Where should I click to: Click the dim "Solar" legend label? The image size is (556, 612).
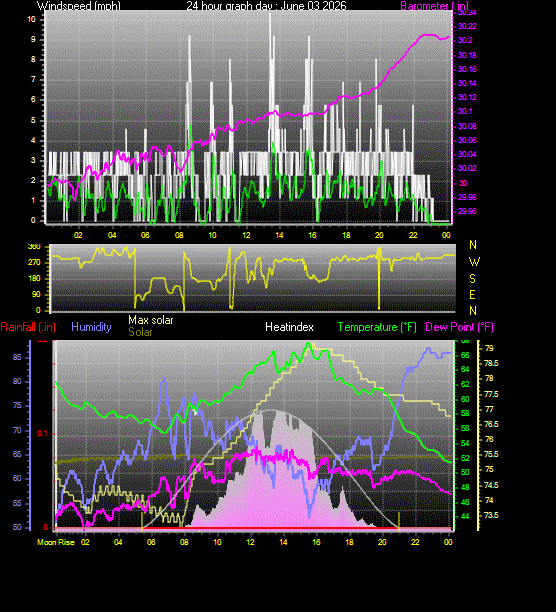click(x=140, y=332)
